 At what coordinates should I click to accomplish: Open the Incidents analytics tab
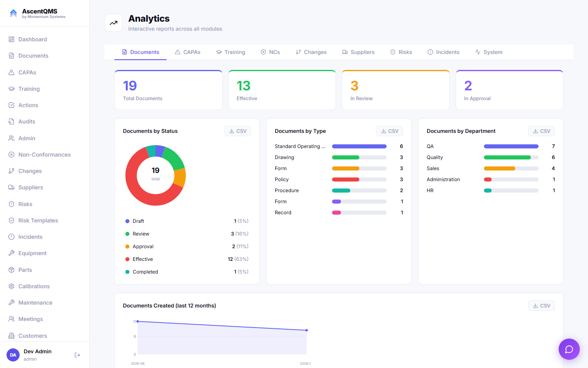click(x=443, y=52)
